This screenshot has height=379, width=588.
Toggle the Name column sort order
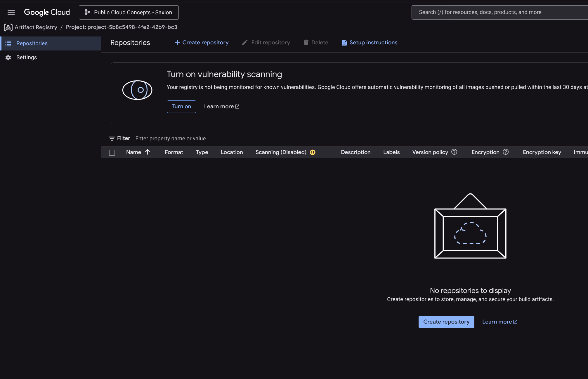[148, 152]
